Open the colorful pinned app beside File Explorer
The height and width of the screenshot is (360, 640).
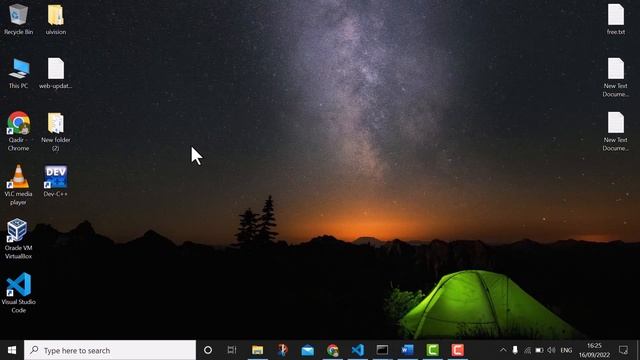(282, 350)
